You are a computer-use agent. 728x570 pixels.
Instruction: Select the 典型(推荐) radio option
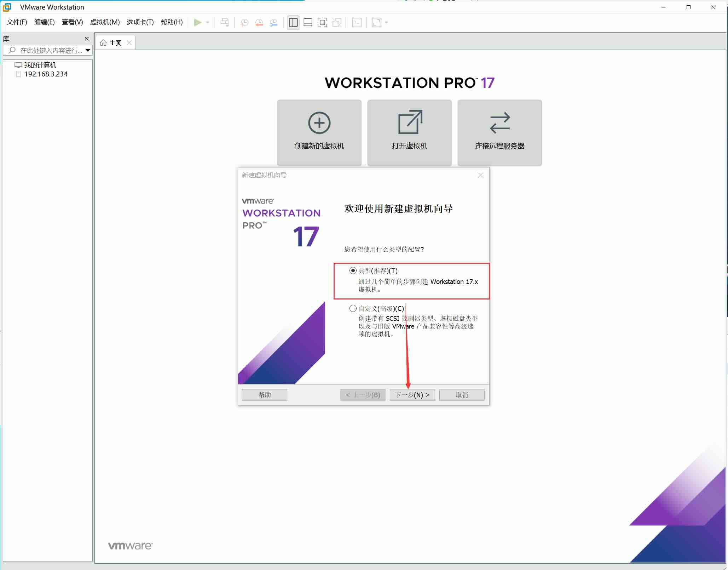[x=353, y=271]
